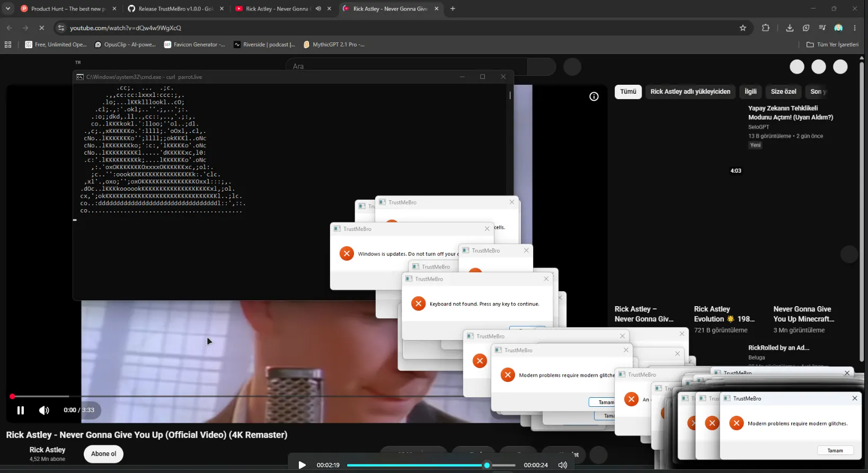
Task: Close the Keyboard not found dialog
Action: (x=546, y=279)
